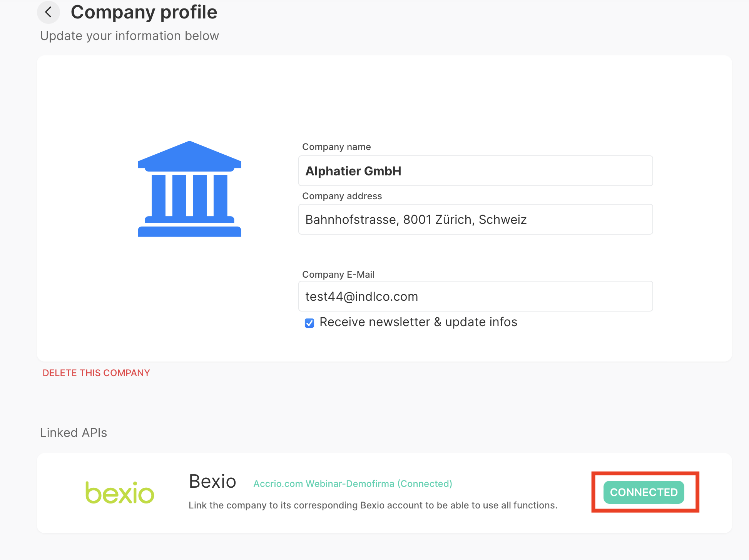Click the bexio logo in Linked APIs
Image resolution: width=749 pixels, height=560 pixels.
pos(119,493)
